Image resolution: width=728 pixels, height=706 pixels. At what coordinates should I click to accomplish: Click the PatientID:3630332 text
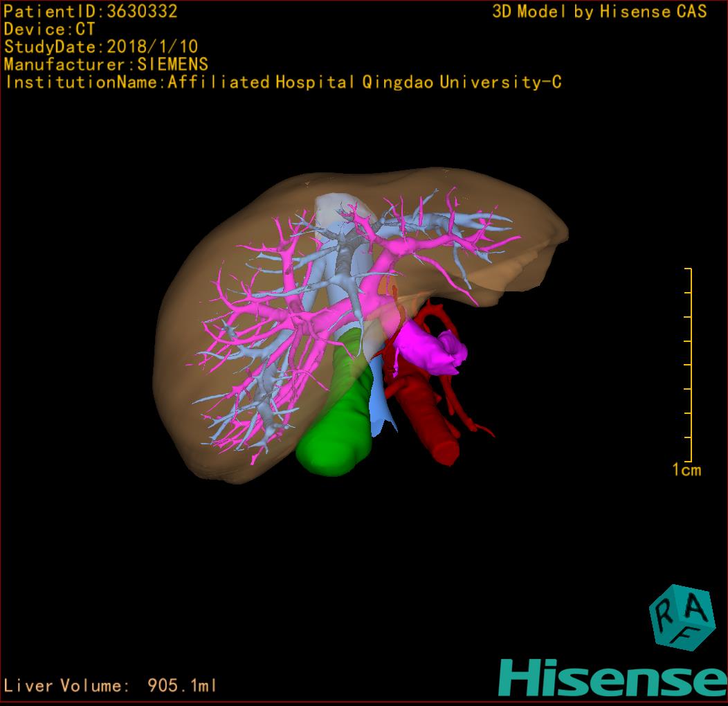pyautogui.click(x=91, y=11)
